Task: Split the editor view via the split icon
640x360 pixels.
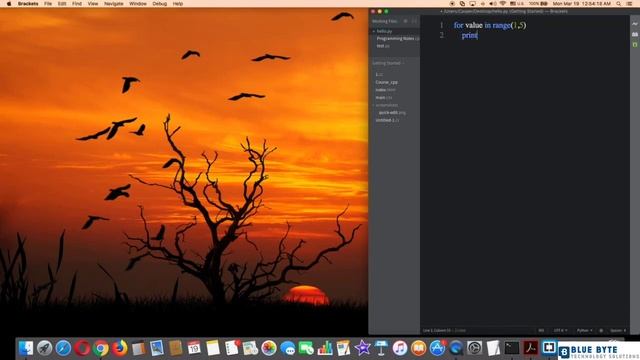Action: [x=414, y=21]
